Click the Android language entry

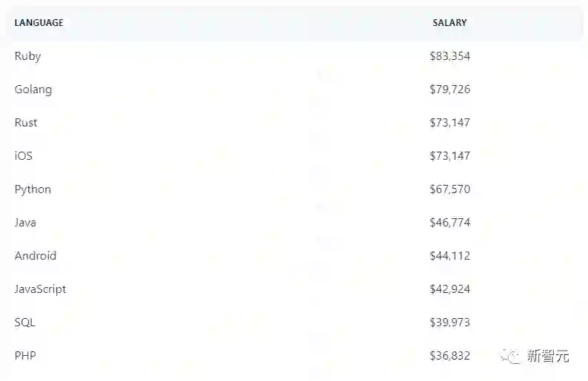pyautogui.click(x=36, y=256)
